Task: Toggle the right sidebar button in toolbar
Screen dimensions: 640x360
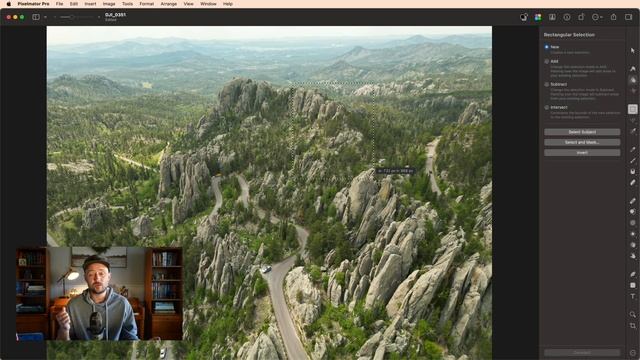Action: (629, 17)
